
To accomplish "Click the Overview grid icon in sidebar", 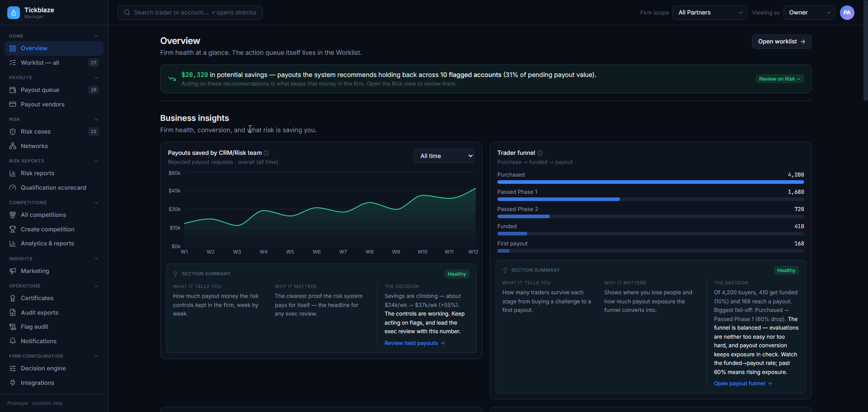I will tap(13, 48).
